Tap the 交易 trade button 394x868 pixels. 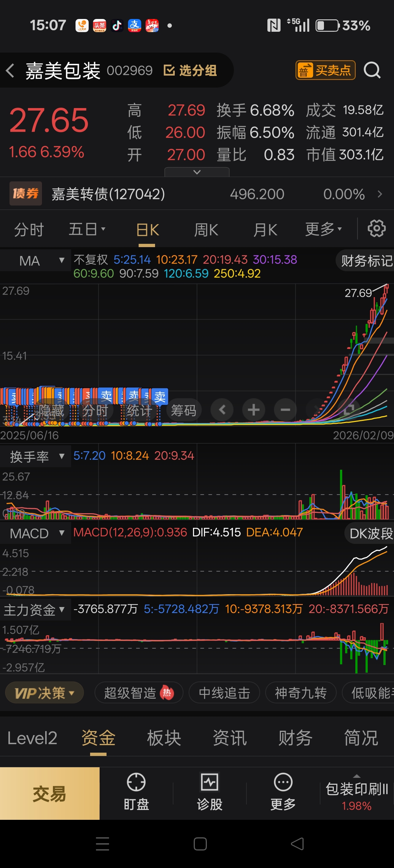pos(50,794)
